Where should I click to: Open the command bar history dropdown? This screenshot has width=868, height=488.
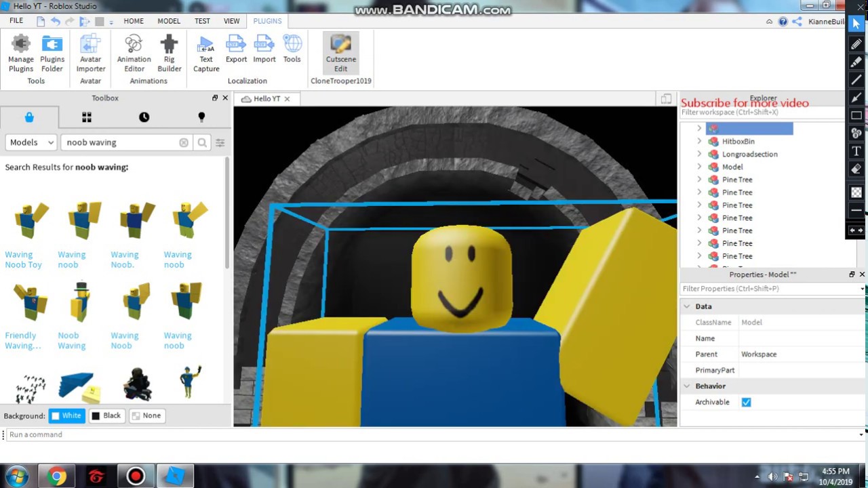click(x=861, y=434)
